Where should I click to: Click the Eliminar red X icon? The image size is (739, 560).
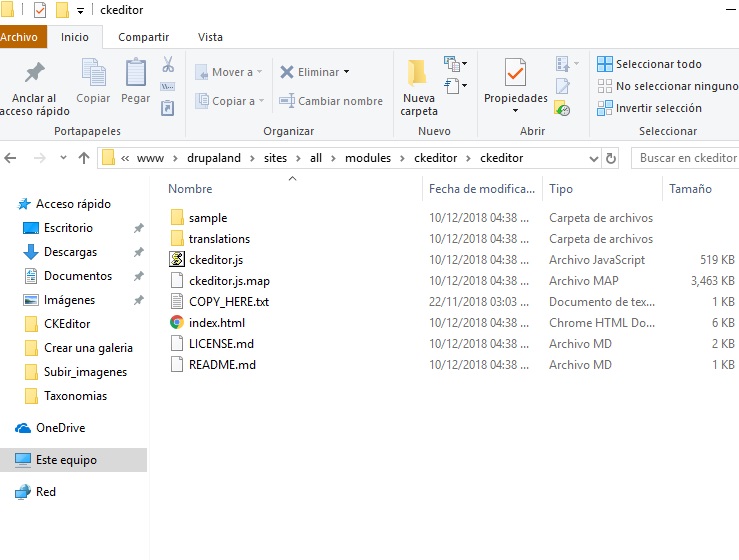287,72
